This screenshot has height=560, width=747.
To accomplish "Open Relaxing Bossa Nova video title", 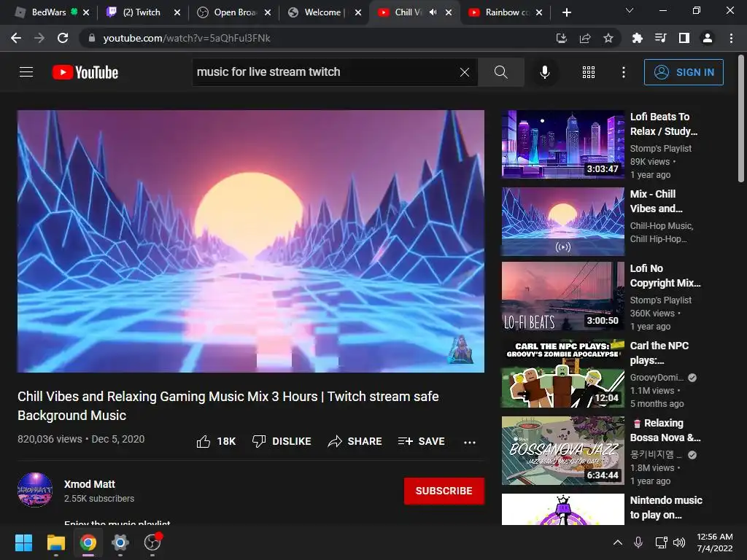I will [x=665, y=430].
